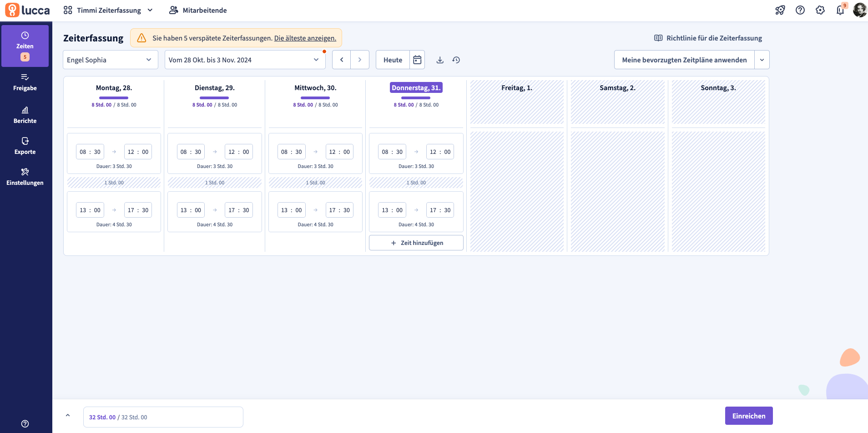Click the download export icon
This screenshot has width=868, height=433.
click(x=440, y=60)
